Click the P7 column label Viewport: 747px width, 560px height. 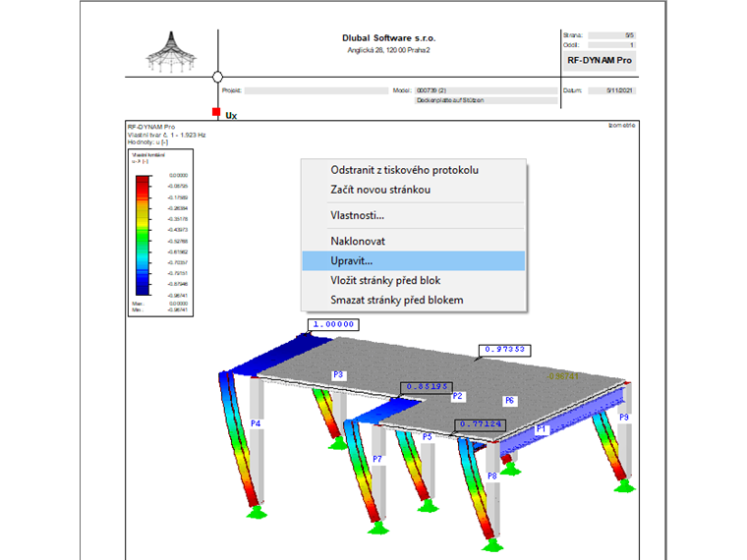tap(377, 459)
